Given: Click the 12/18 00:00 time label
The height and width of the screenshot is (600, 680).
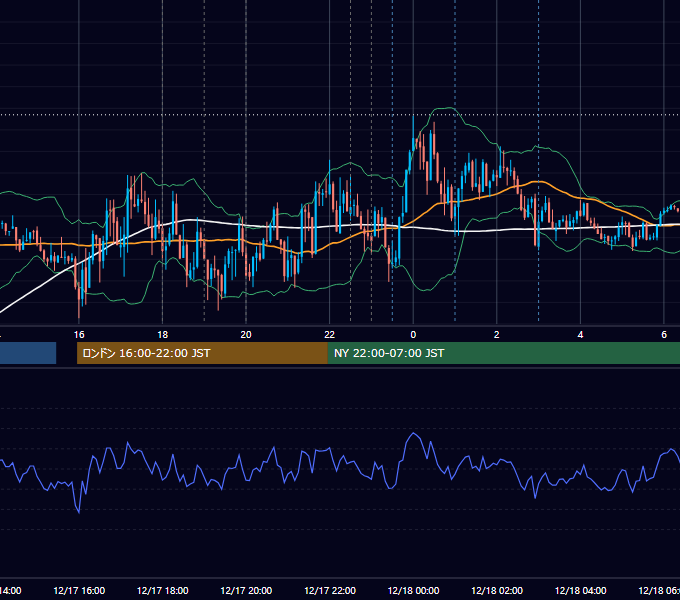Looking at the screenshot, I should click(x=413, y=590).
